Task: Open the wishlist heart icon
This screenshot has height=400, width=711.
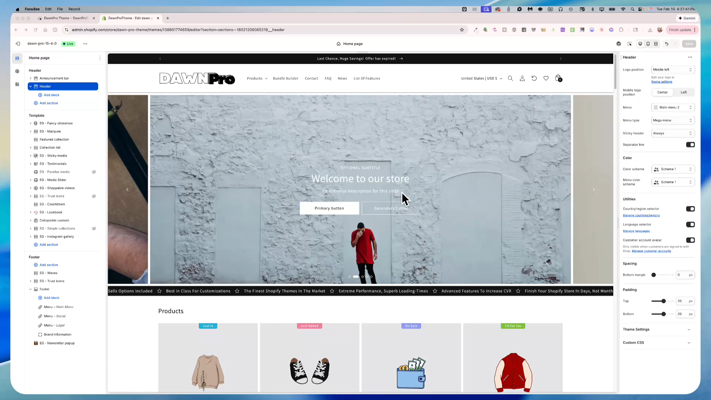Action: (x=546, y=78)
